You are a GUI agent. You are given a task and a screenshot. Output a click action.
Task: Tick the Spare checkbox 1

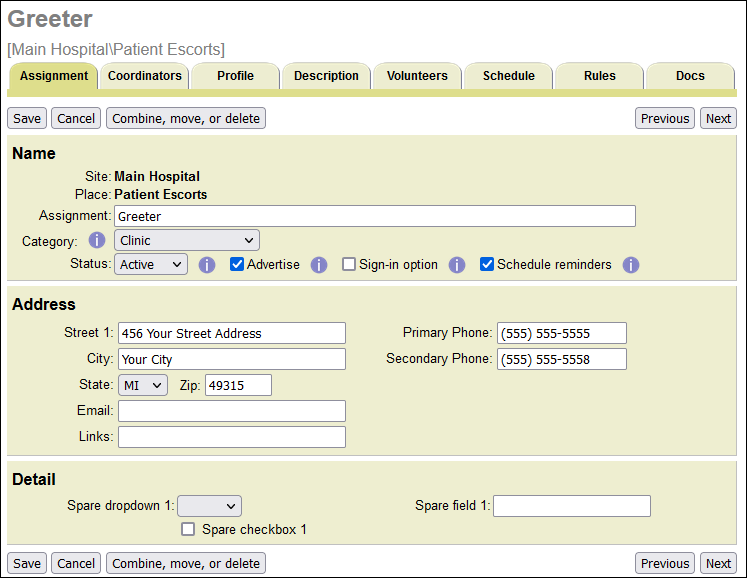pos(188,529)
